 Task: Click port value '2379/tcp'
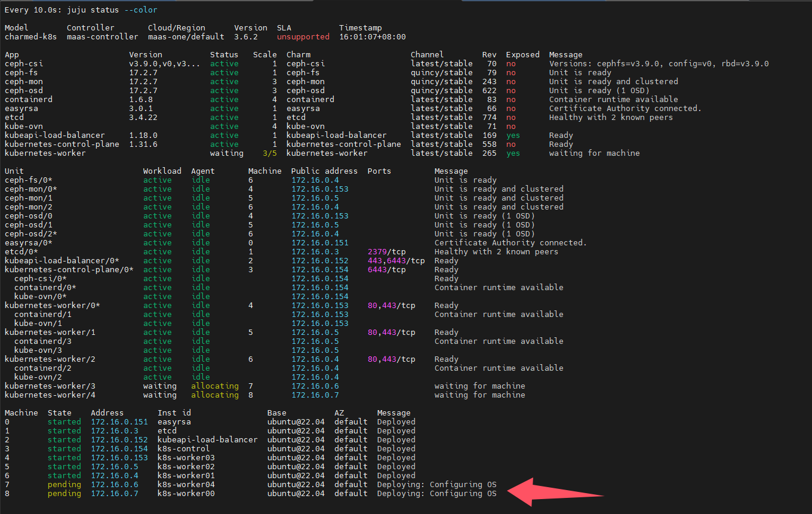(x=387, y=252)
